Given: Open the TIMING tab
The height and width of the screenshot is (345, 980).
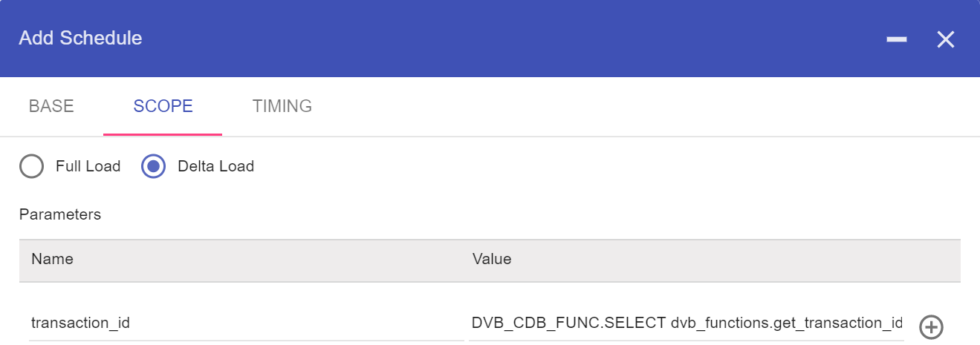Looking at the screenshot, I should tap(282, 106).
